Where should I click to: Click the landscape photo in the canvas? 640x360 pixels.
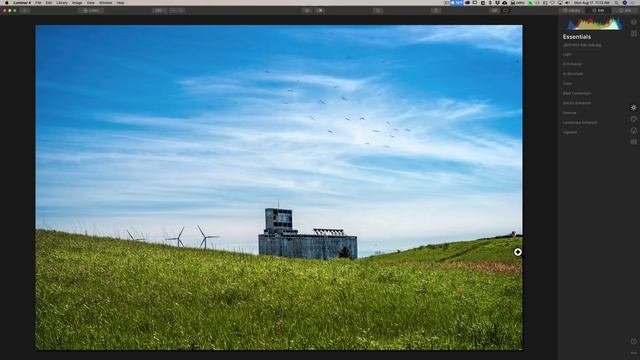[x=279, y=187]
